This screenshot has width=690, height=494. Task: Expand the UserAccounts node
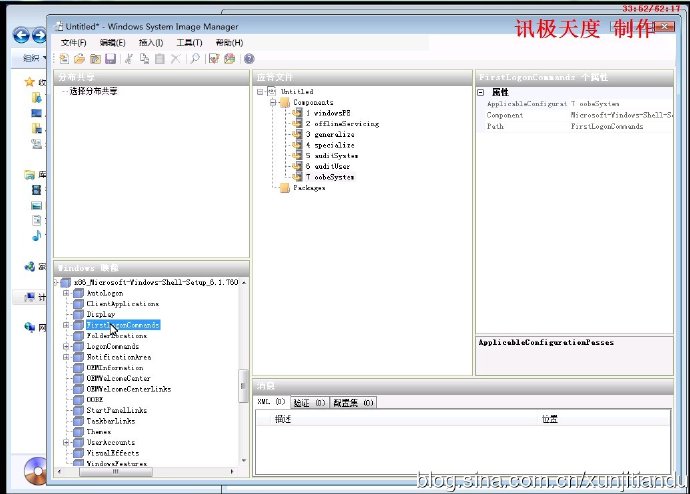(x=66, y=442)
